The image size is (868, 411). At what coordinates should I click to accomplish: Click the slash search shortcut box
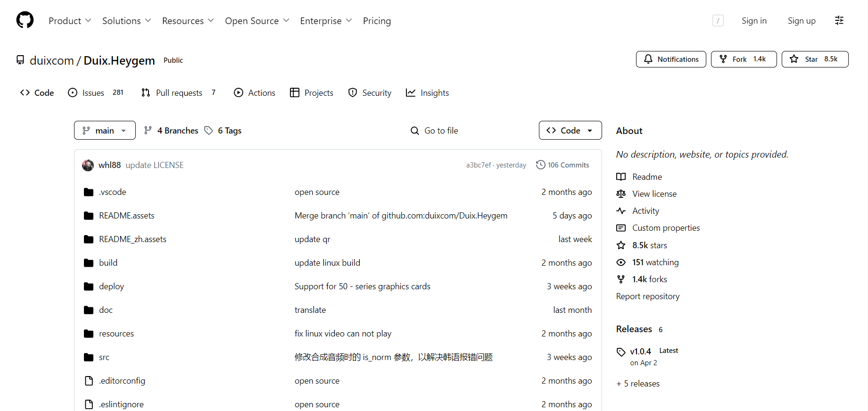718,20
